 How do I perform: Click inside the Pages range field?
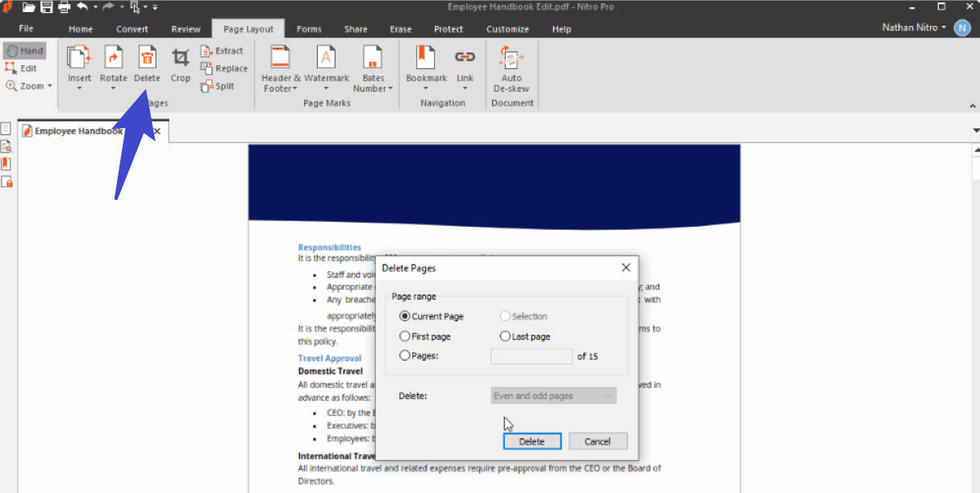pos(531,355)
